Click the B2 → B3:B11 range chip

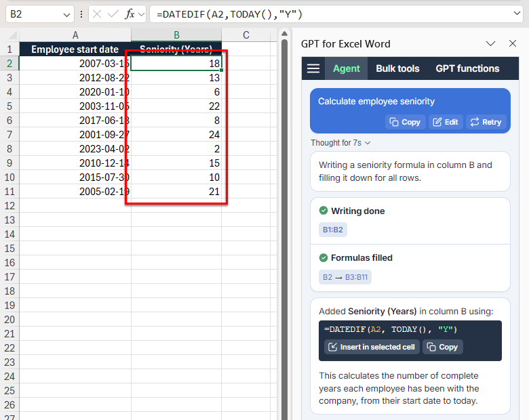tap(345, 277)
